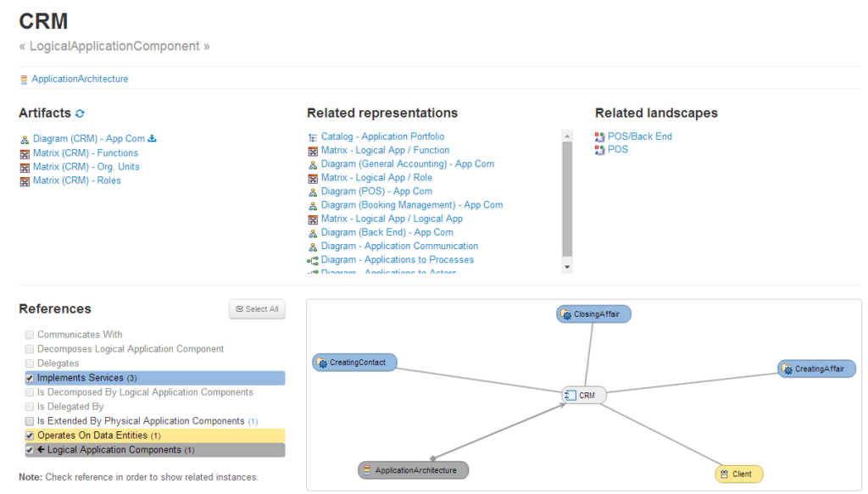
Task: Click the refresh icon next to Artifacts
Action: point(81,114)
